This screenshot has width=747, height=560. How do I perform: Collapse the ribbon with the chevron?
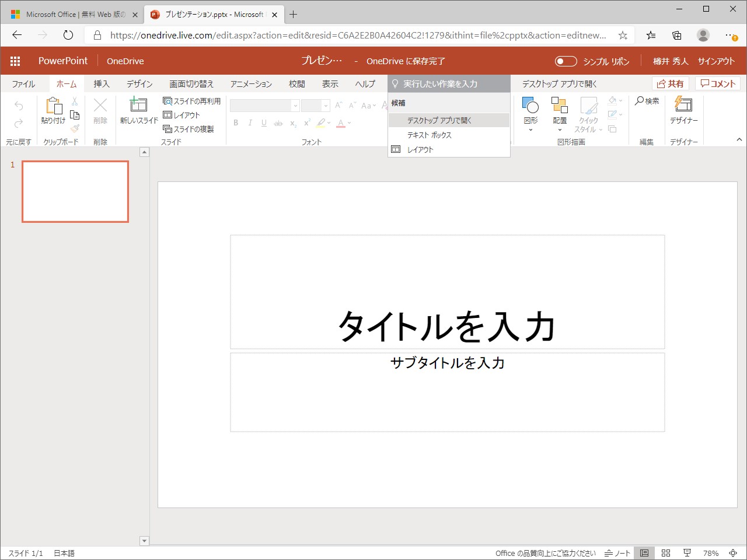(740, 140)
